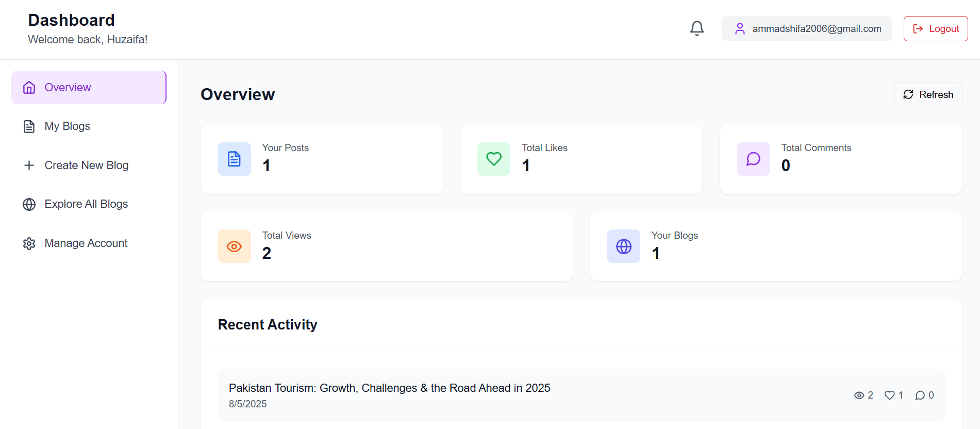
Task: Open the Overview sidebar tab
Action: [68, 87]
